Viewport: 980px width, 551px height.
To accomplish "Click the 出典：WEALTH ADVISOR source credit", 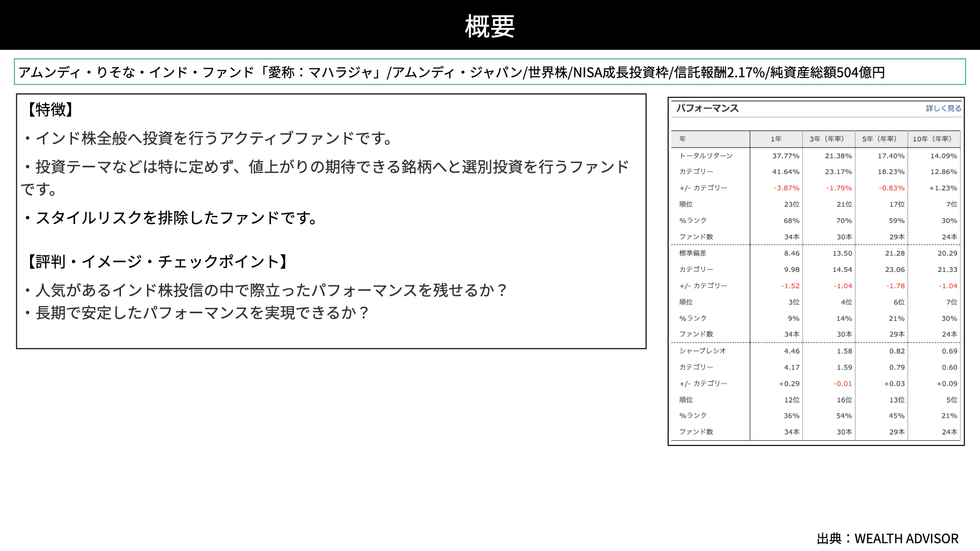I will (x=888, y=538).
